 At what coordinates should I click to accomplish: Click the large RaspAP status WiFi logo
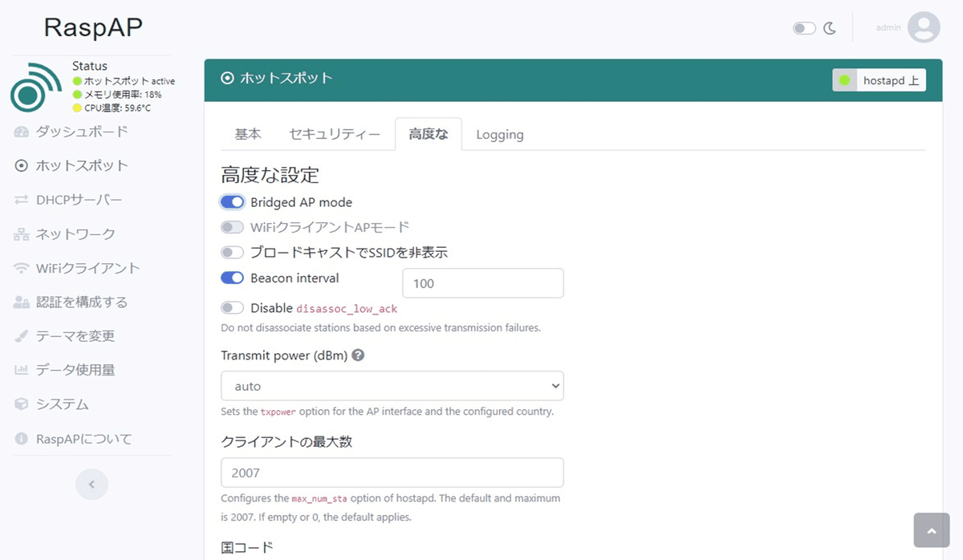coord(35,87)
